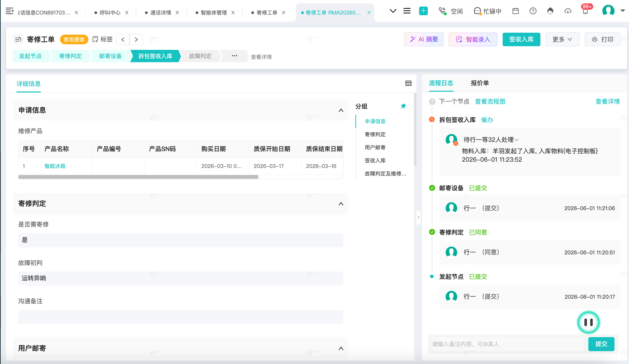Close the 呼叫中心 tab
The width and height of the screenshot is (629, 364).
coord(127,13)
